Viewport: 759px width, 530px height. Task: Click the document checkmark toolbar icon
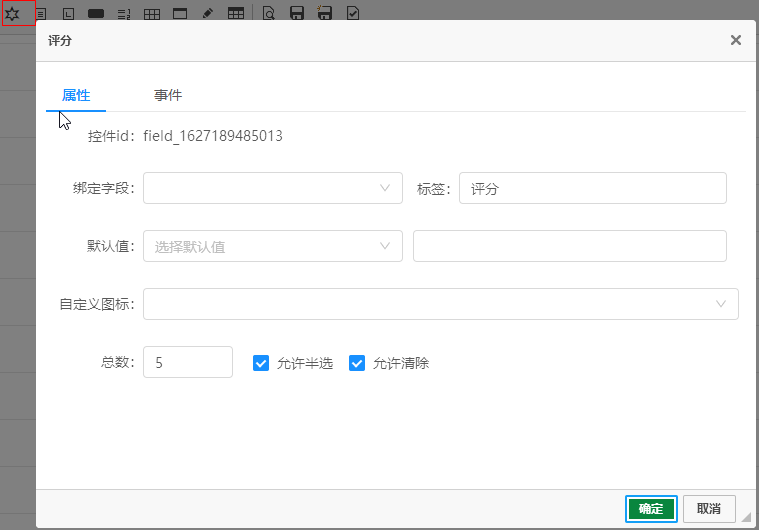point(353,13)
